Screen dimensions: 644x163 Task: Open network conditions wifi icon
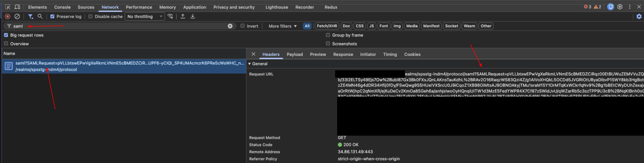(170, 16)
